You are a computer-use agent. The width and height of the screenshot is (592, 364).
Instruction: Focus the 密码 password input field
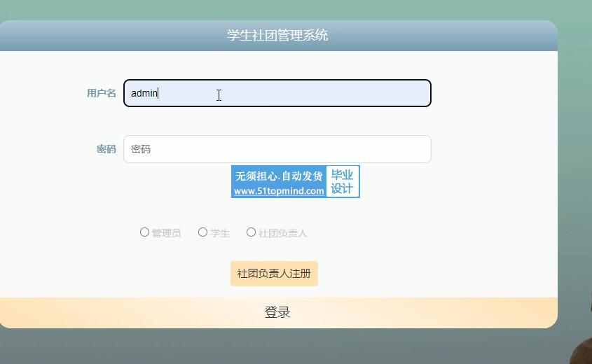[277, 149]
